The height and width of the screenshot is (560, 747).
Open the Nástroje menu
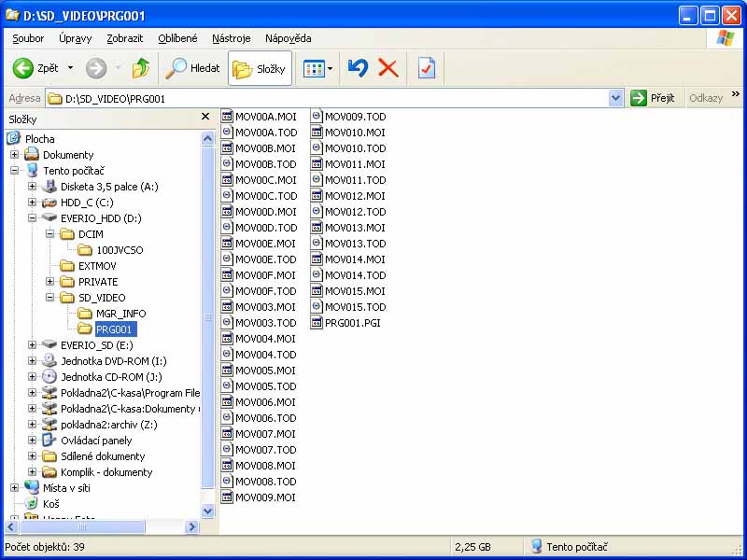coord(231,38)
